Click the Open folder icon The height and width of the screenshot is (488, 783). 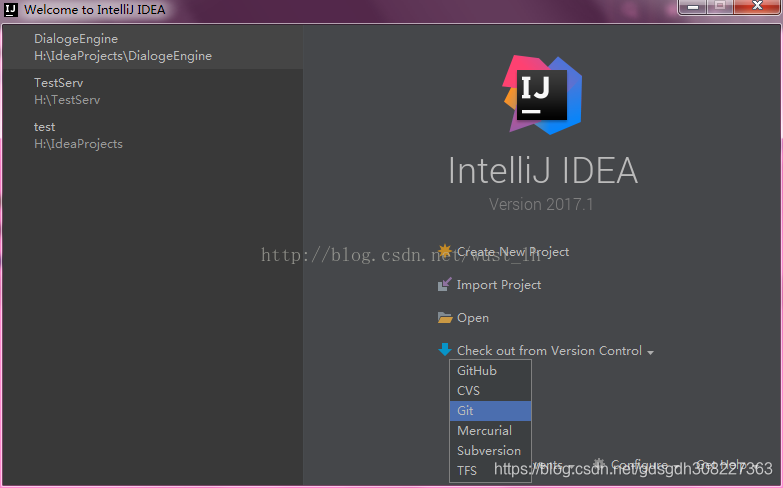point(444,318)
